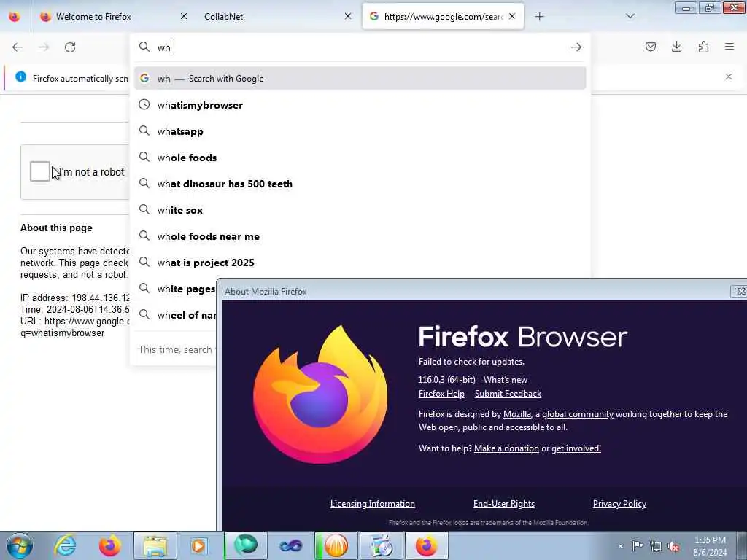Viewport: 747px width, 560px height.
Task: Close the CollabNet tab
Action: click(x=348, y=16)
